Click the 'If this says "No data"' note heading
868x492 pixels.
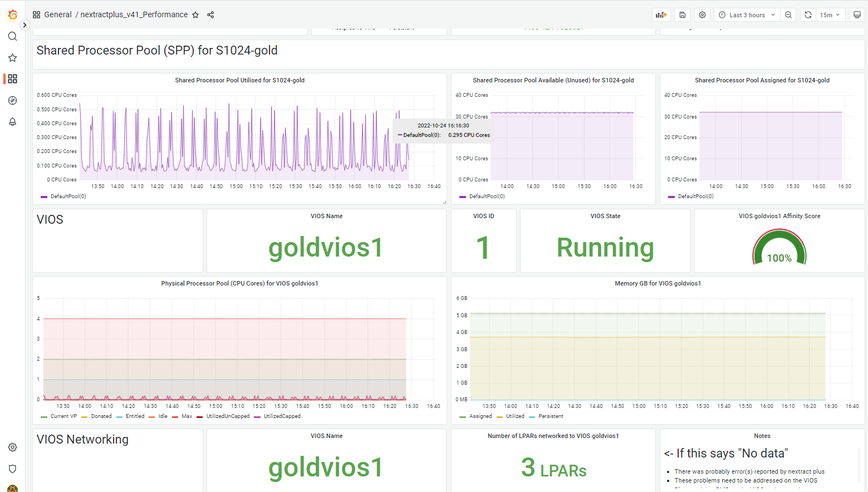[x=726, y=454]
